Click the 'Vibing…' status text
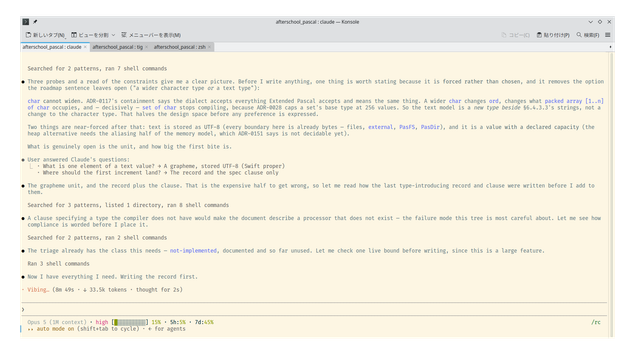Viewport: 635px width, 362px height. tap(38, 290)
